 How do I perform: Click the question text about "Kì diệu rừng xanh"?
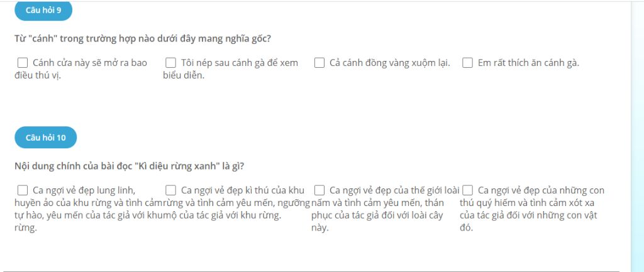(x=130, y=166)
